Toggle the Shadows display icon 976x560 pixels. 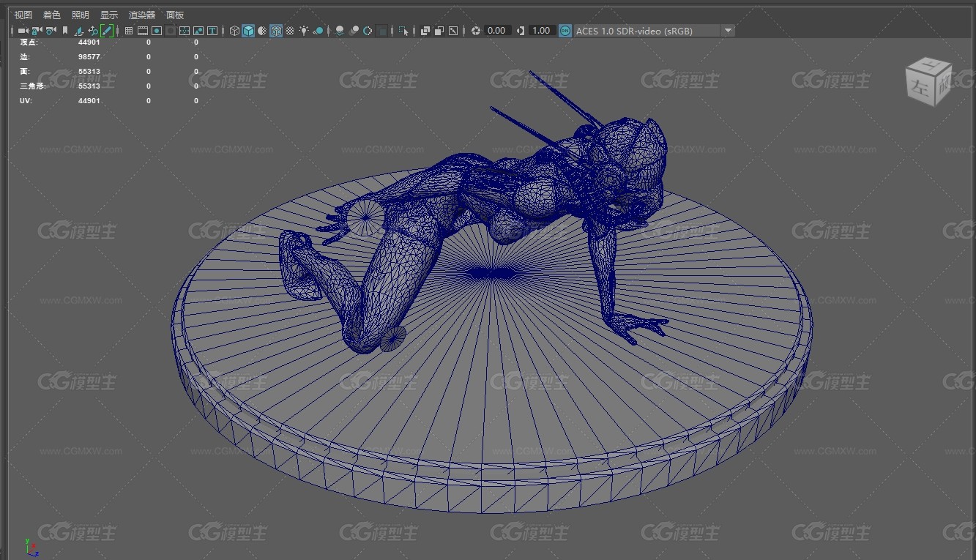point(318,31)
